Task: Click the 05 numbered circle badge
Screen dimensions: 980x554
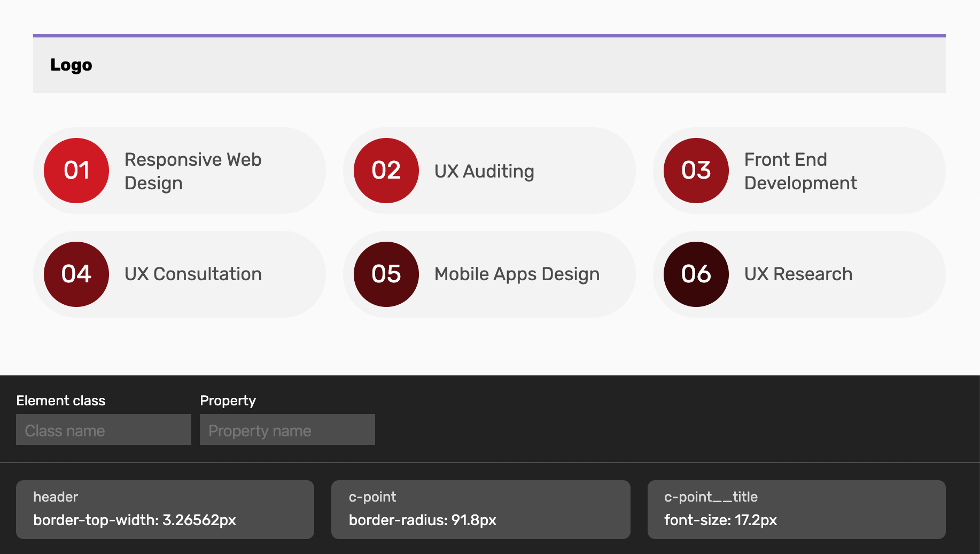Action: pos(386,274)
